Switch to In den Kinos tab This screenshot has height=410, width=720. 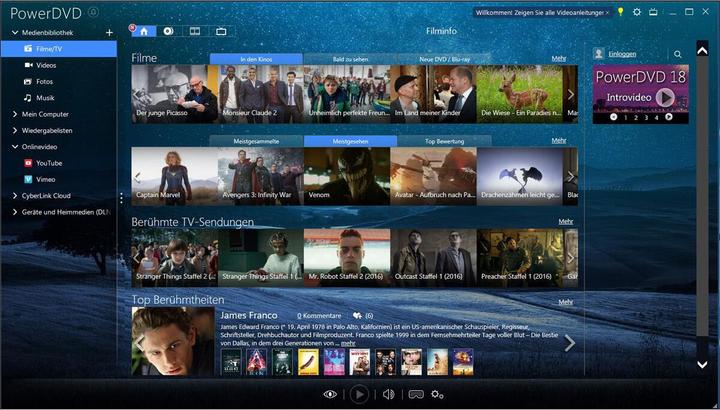pos(256,59)
